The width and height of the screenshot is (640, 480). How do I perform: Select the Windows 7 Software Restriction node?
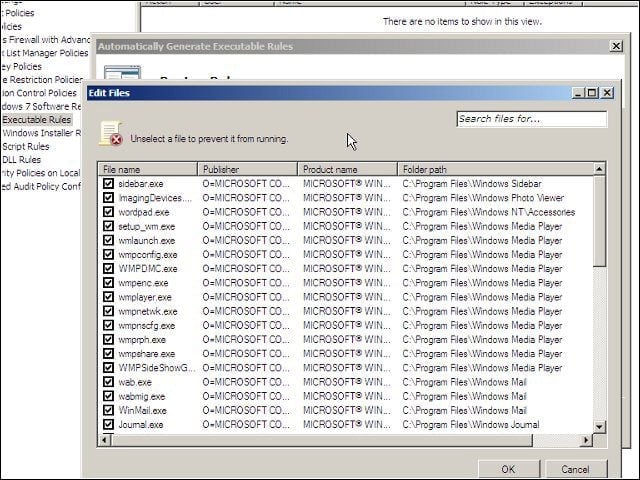(41, 107)
